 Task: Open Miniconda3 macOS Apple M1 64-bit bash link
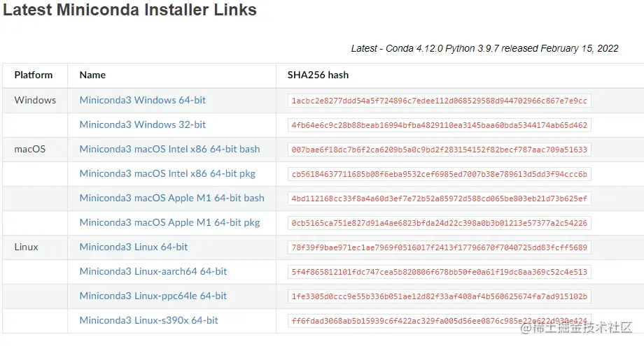pos(171,198)
